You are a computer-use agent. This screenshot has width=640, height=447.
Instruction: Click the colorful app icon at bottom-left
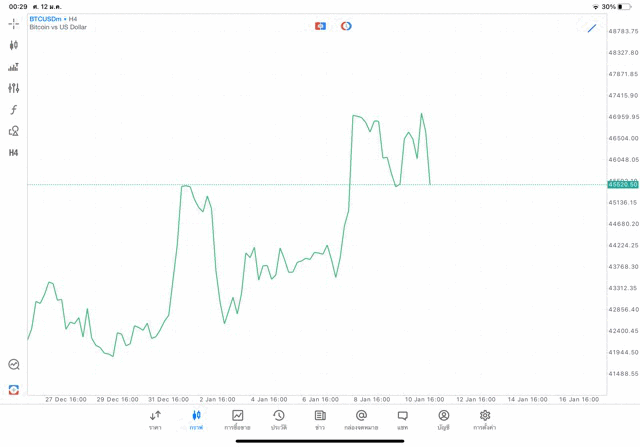[14, 389]
